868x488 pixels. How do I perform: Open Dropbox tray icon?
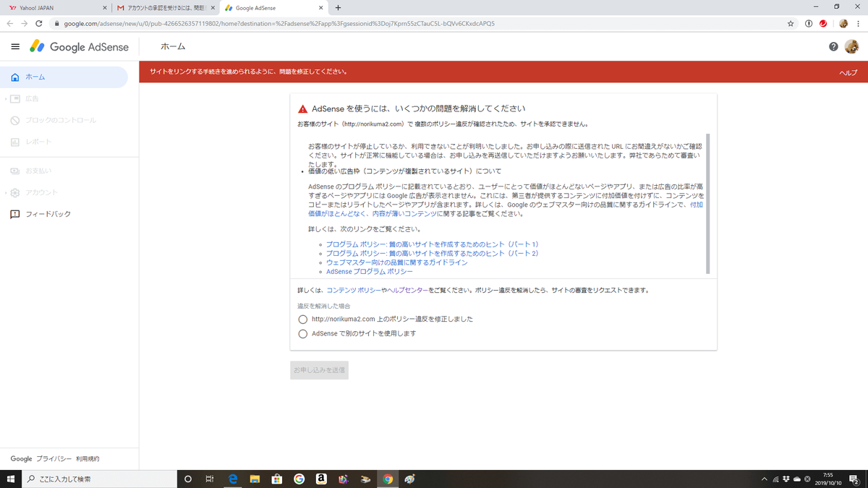(x=786, y=479)
